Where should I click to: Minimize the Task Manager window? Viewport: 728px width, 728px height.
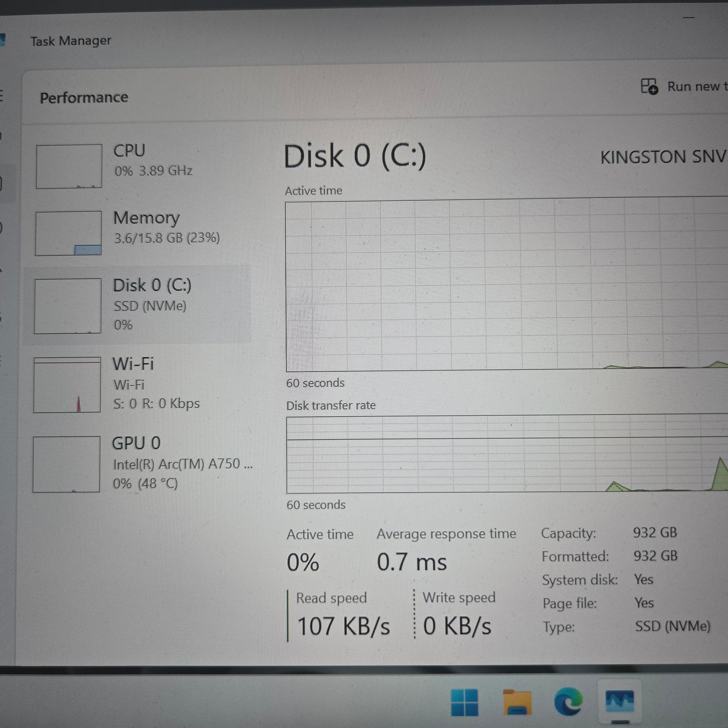coord(689,17)
